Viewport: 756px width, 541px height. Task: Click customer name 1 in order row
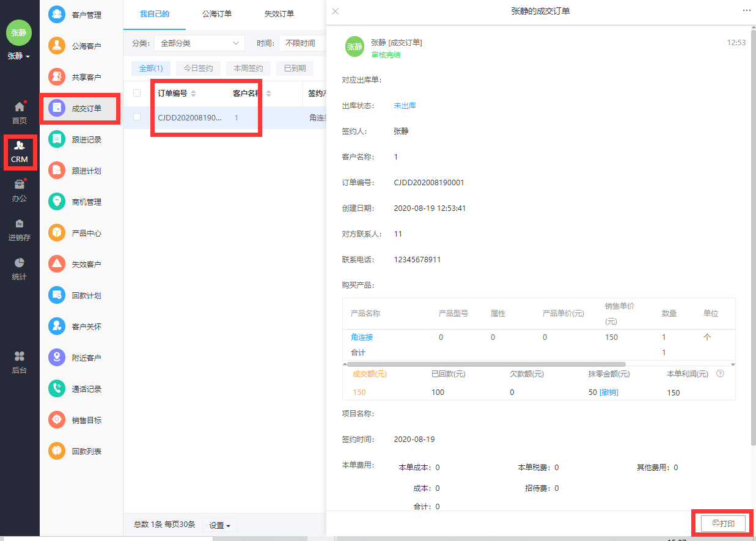237,117
